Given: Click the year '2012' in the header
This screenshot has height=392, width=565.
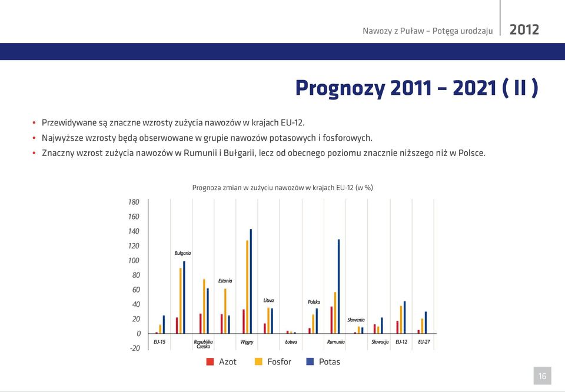Looking at the screenshot, I should [524, 29].
